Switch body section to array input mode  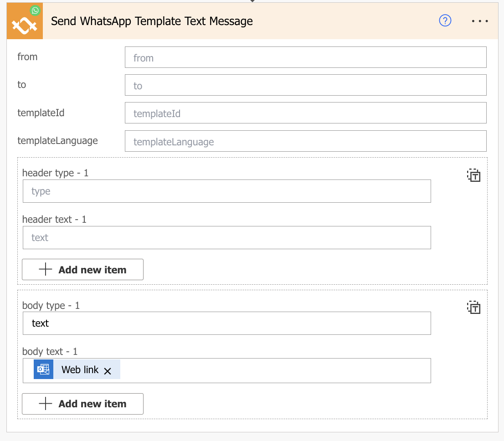tap(474, 308)
